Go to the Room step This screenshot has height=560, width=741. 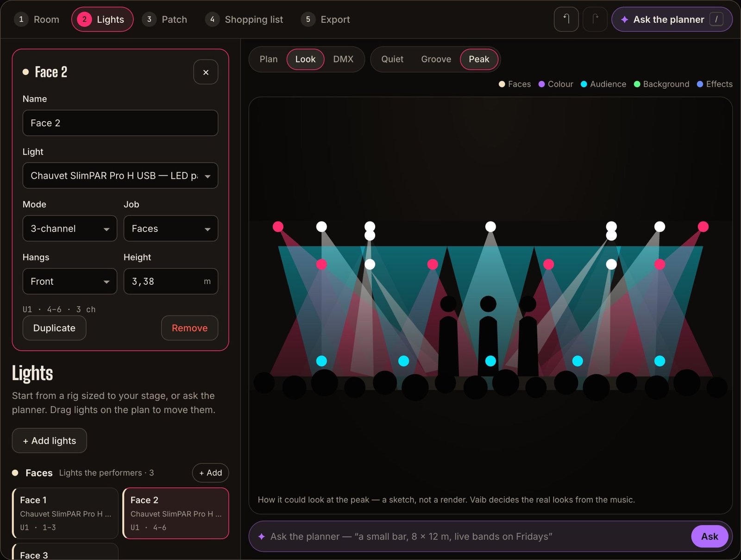coord(37,19)
